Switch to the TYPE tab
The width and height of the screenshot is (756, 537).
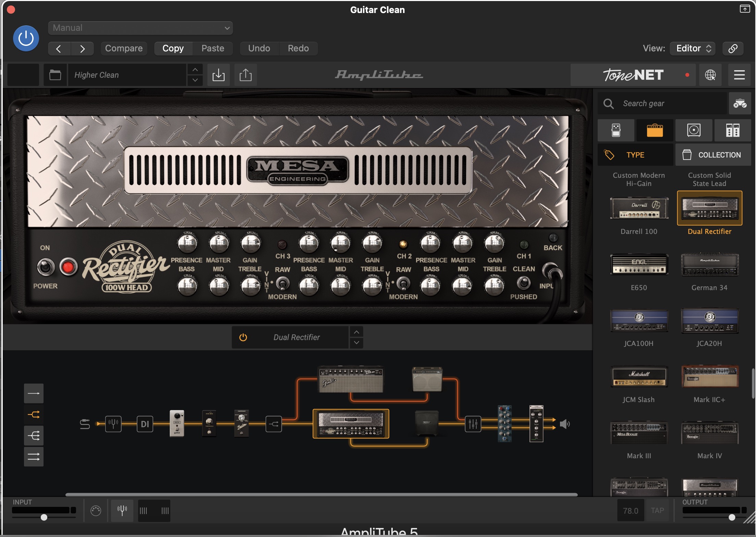tap(635, 155)
